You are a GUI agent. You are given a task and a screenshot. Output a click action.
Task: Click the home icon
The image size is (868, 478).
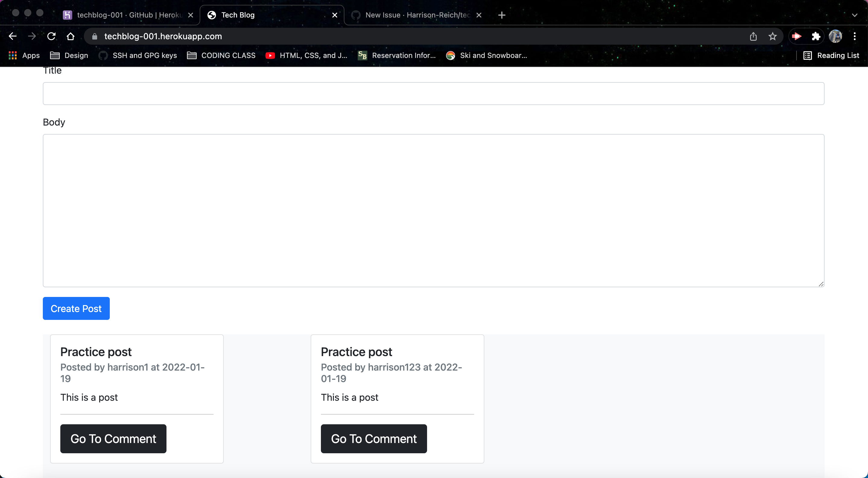71,36
